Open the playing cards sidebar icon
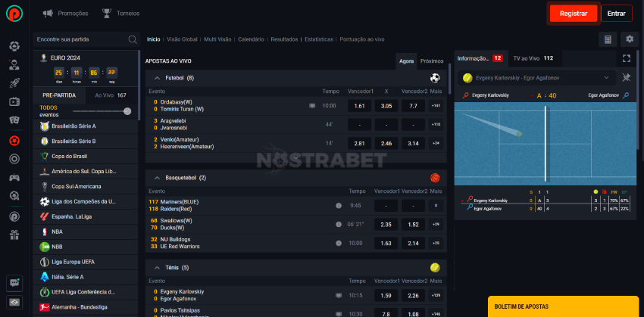644x317 pixels. (14, 120)
